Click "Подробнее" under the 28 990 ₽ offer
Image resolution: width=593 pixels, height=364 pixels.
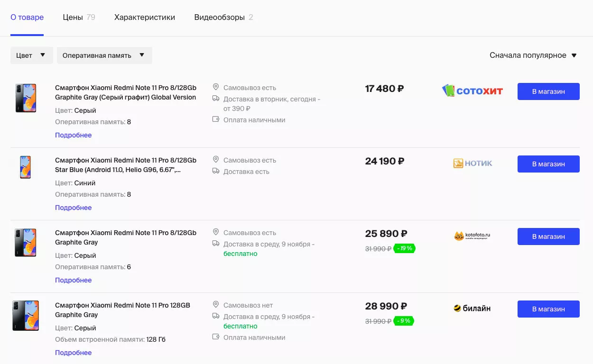(x=74, y=353)
